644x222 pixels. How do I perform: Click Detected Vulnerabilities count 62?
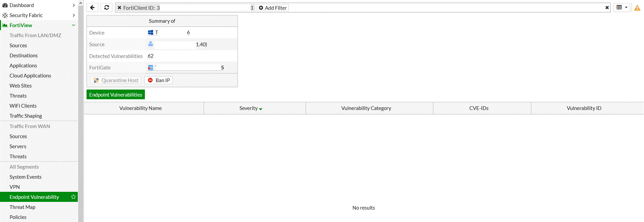(151, 56)
